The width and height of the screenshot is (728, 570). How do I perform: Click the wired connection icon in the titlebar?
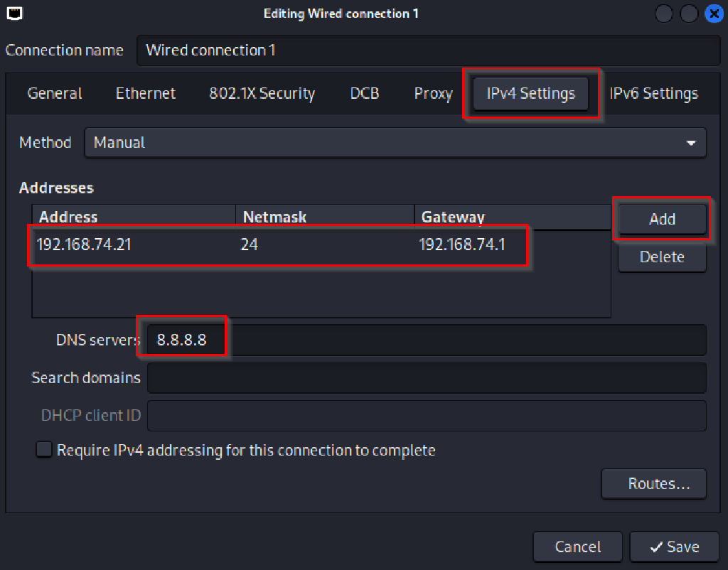pos(14,13)
